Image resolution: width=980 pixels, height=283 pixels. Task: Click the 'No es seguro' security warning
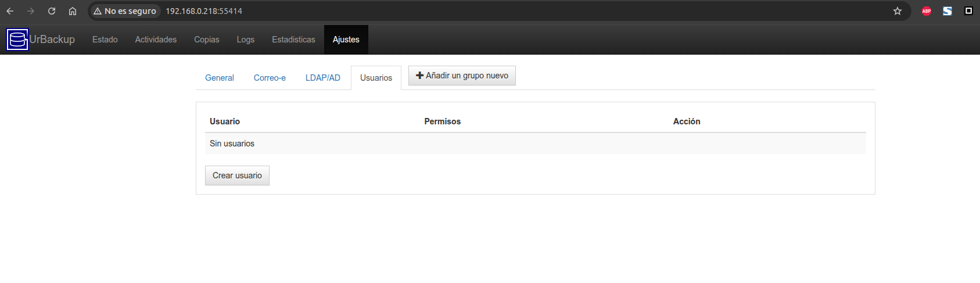point(125,11)
